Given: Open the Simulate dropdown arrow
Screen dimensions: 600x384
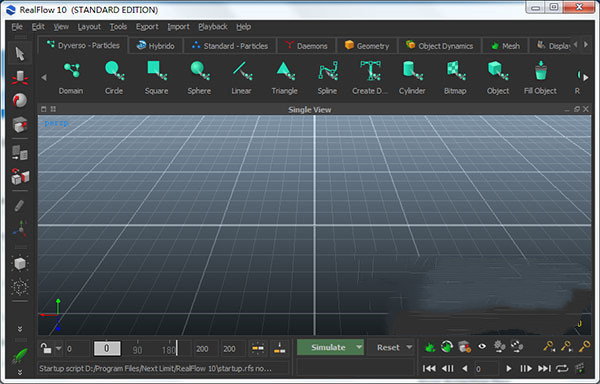Looking at the screenshot, I should click(359, 347).
